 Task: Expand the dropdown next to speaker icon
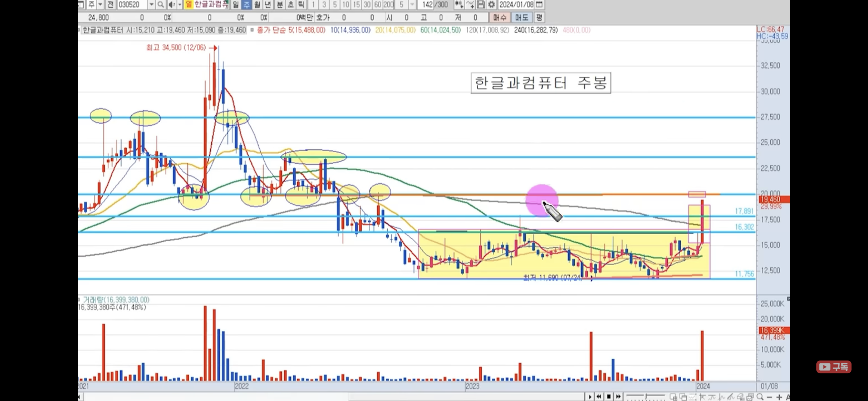click(180, 5)
